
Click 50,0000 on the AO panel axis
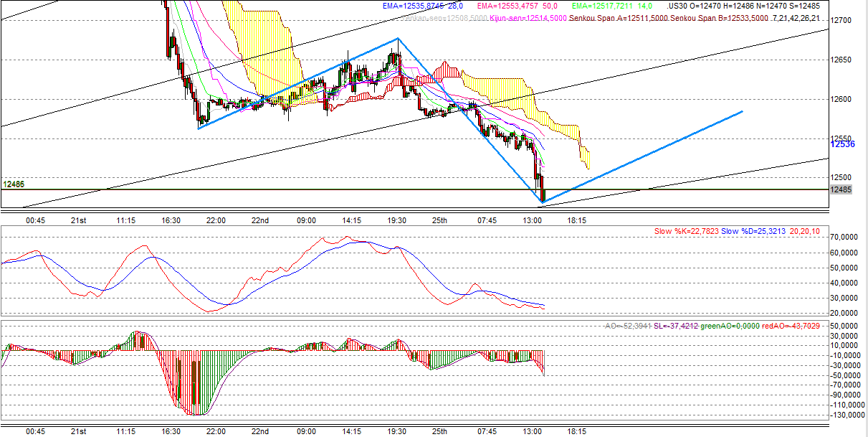(844, 326)
